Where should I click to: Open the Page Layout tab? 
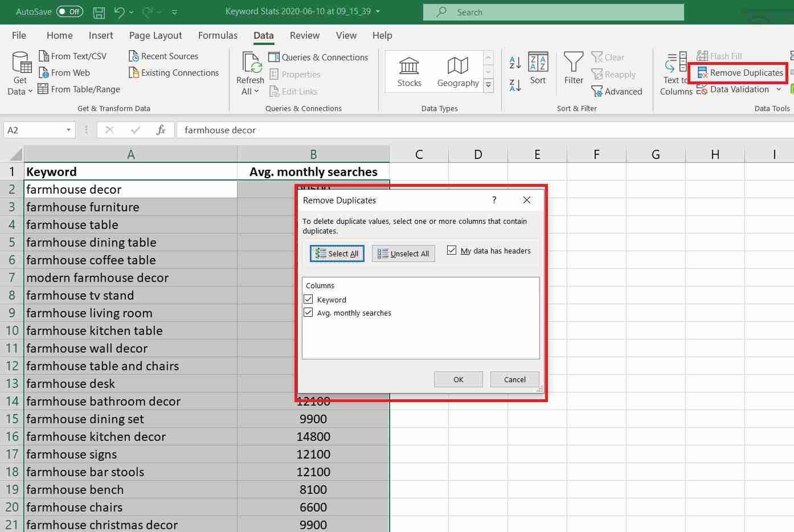click(x=155, y=35)
